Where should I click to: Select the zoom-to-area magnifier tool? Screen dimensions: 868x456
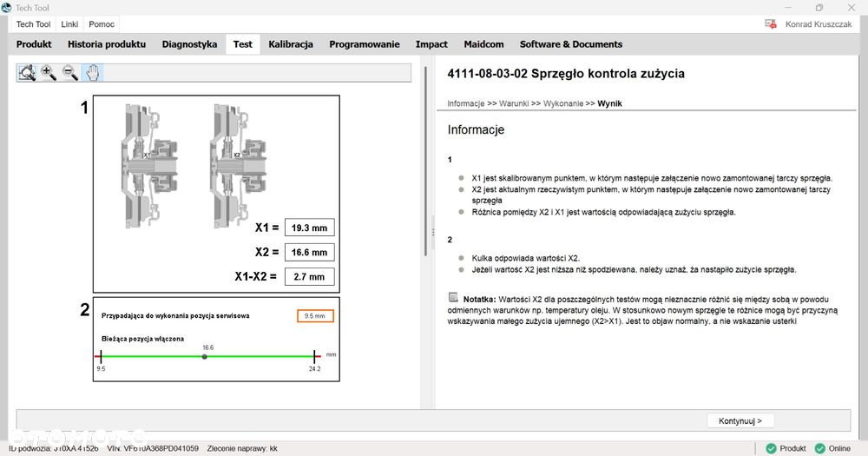27,73
